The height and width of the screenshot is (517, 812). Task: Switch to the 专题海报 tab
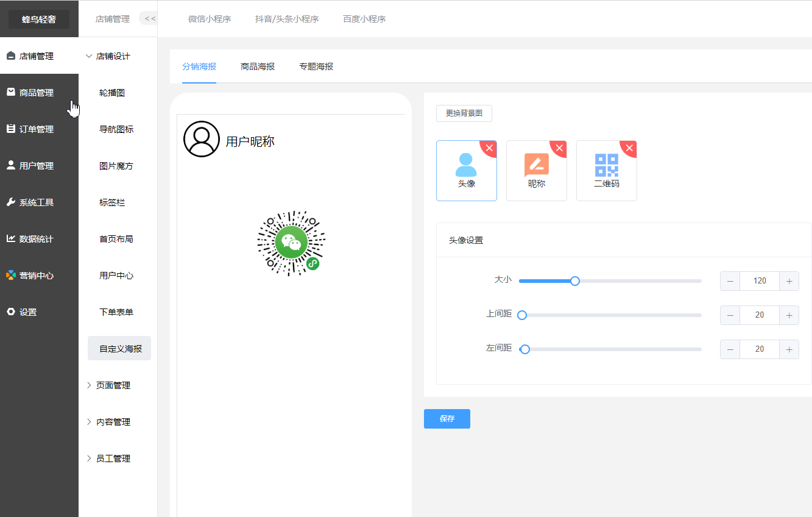coord(316,66)
